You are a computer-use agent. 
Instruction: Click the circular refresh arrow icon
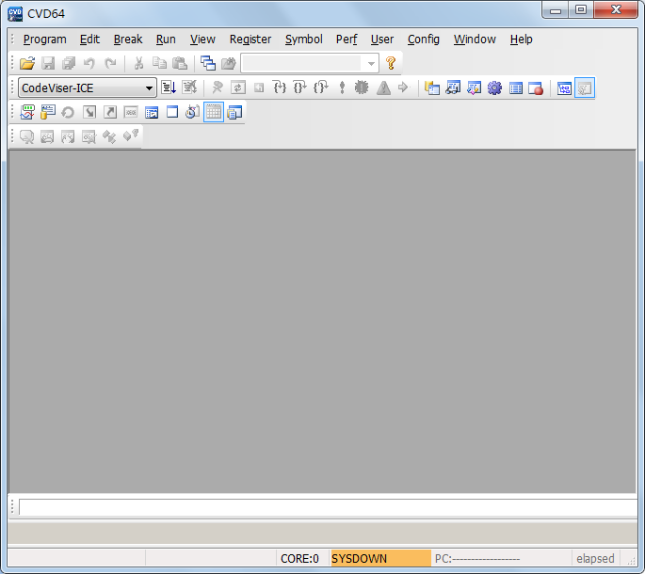click(x=68, y=112)
